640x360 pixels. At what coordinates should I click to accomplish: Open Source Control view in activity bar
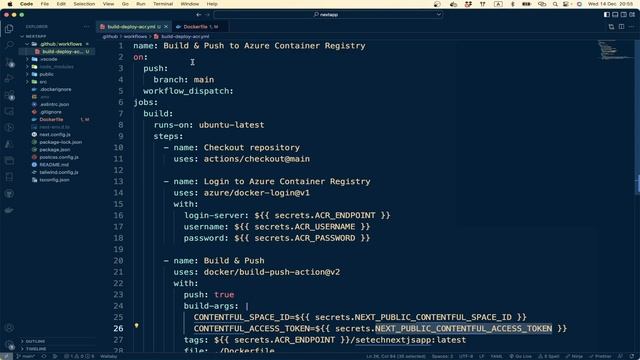pyautogui.click(x=9, y=62)
